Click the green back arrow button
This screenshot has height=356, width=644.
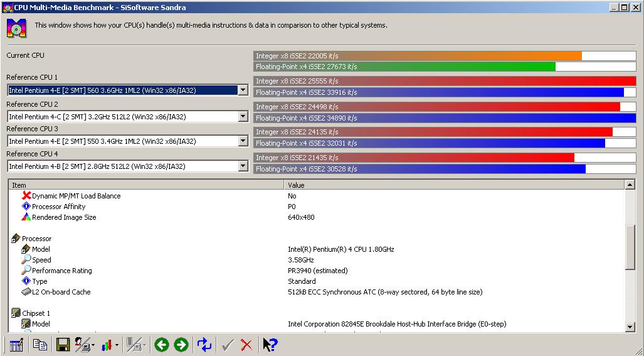(162, 345)
